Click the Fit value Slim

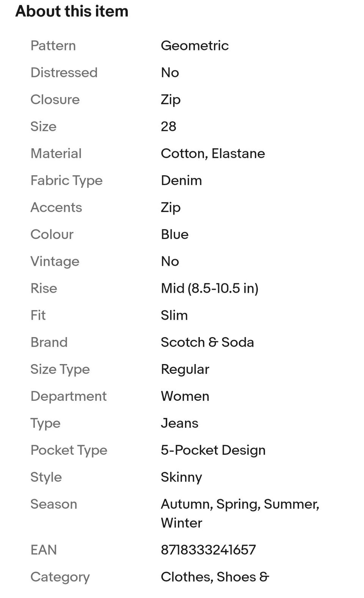coord(174,315)
